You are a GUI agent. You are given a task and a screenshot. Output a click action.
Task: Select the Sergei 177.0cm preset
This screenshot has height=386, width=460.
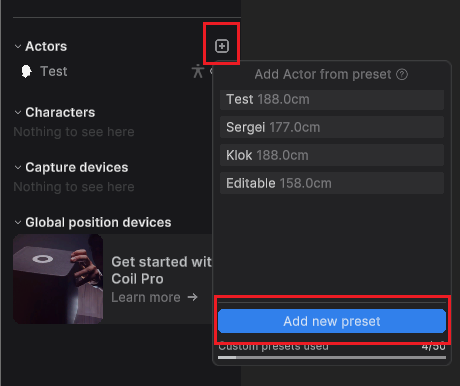pyautogui.click(x=332, y=127)
